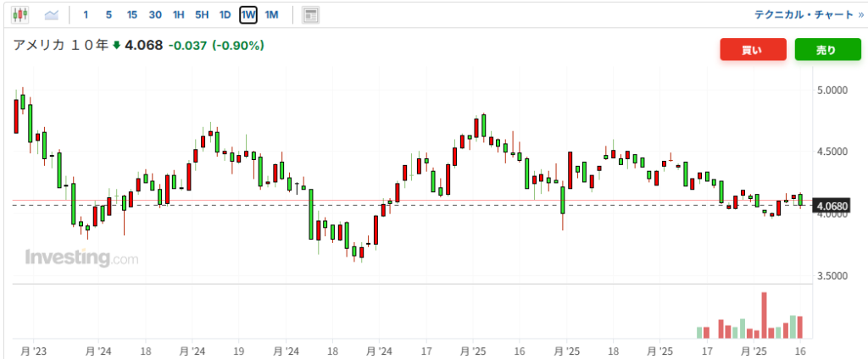Switch to the area chart icon
This screenshot has width=868, height=359.
coord(52,14)
